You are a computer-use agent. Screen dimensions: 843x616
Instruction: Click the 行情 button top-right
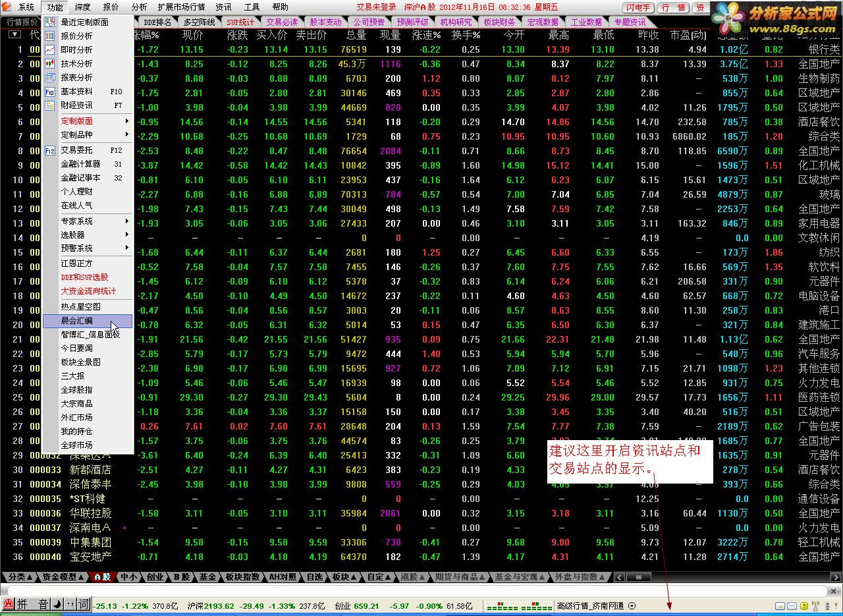tap(674, 7)
